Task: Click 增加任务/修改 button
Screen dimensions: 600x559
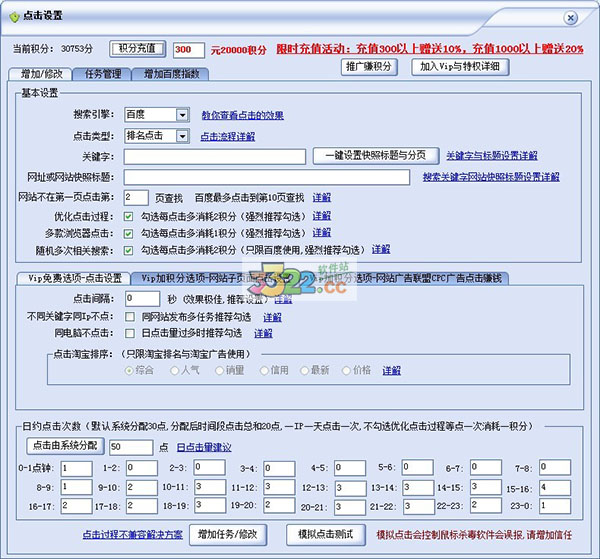Action: [x=228, y=535]
